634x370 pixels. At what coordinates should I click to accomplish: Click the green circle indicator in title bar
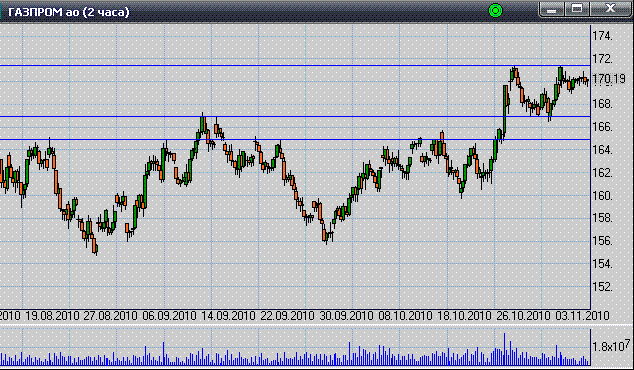pyautogui.click(x=495, y=11)
